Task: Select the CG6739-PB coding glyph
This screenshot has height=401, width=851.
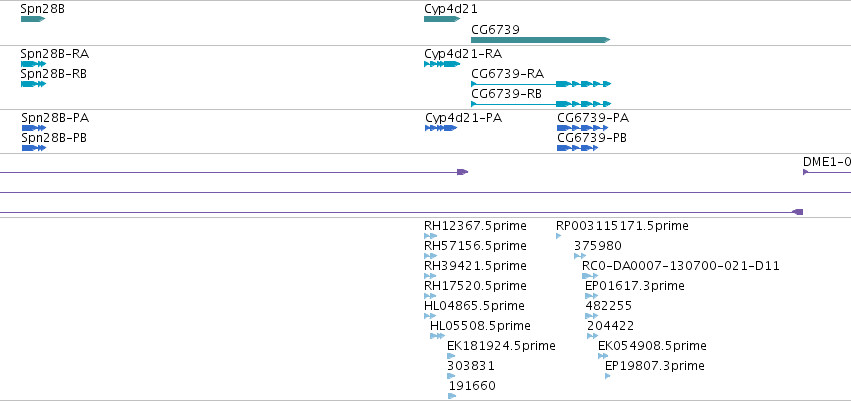Action: (577, 148)
